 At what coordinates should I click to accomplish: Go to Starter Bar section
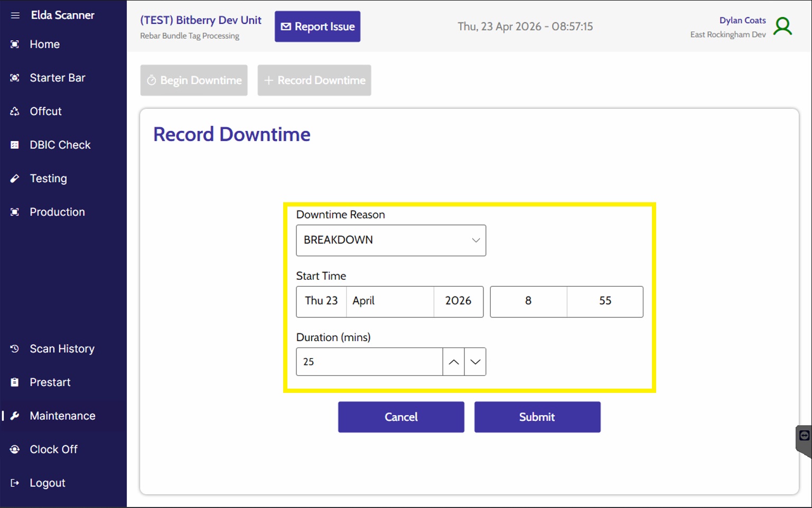click(63, 78)
